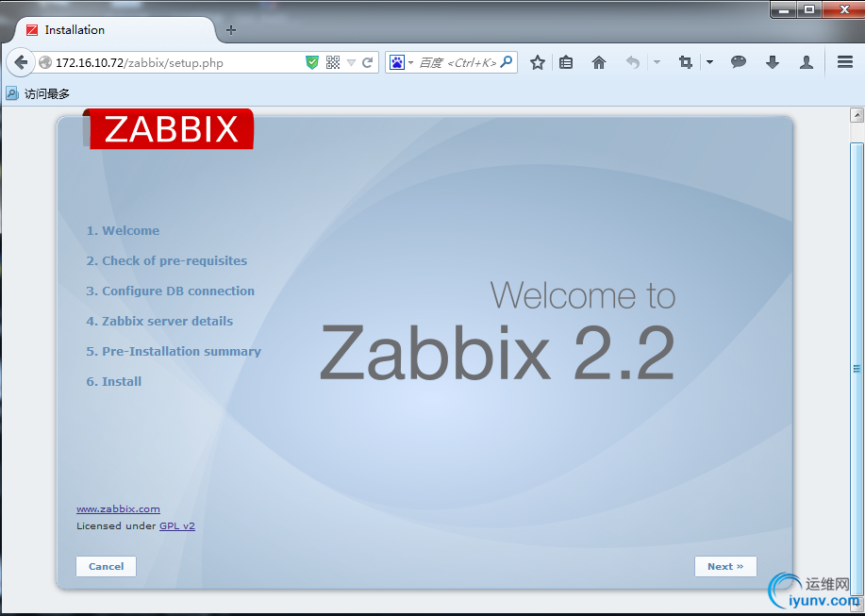Open a new tab with the plus button
The image size is (865, 616).
point(231,30)
